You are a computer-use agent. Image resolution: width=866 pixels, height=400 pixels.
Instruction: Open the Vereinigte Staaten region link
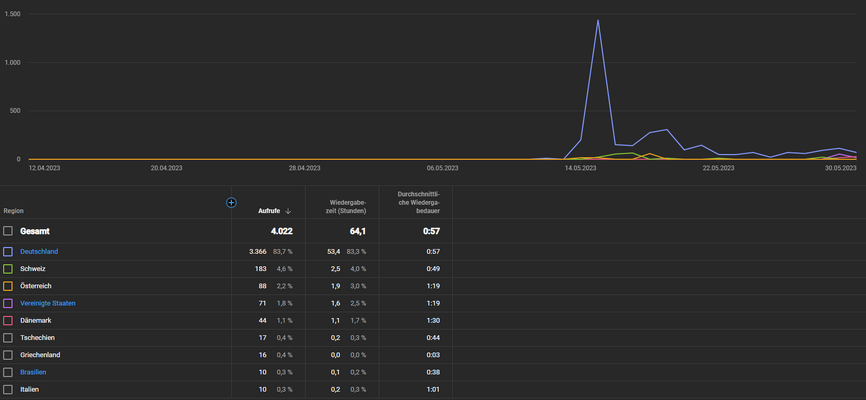[48, 303]
